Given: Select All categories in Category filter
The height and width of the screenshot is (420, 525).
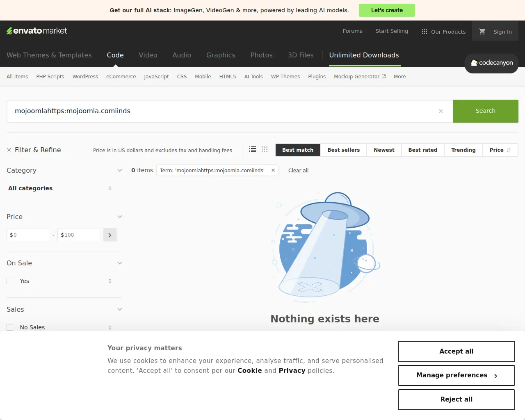Looking at the screenshot, I should [30, 188].
